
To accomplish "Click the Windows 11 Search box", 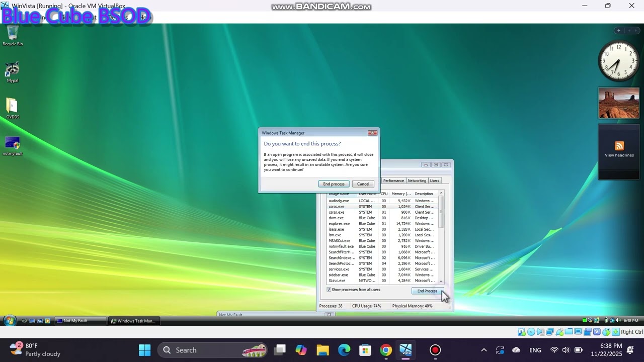I will [x=213, y=350].
